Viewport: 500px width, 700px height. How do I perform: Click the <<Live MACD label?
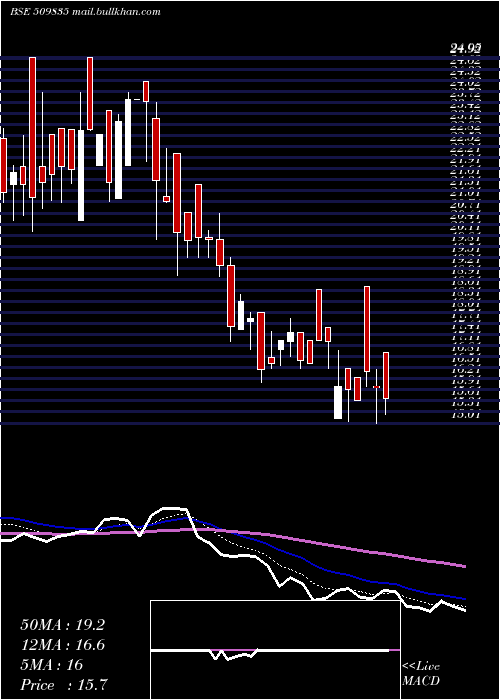point(421,674)
